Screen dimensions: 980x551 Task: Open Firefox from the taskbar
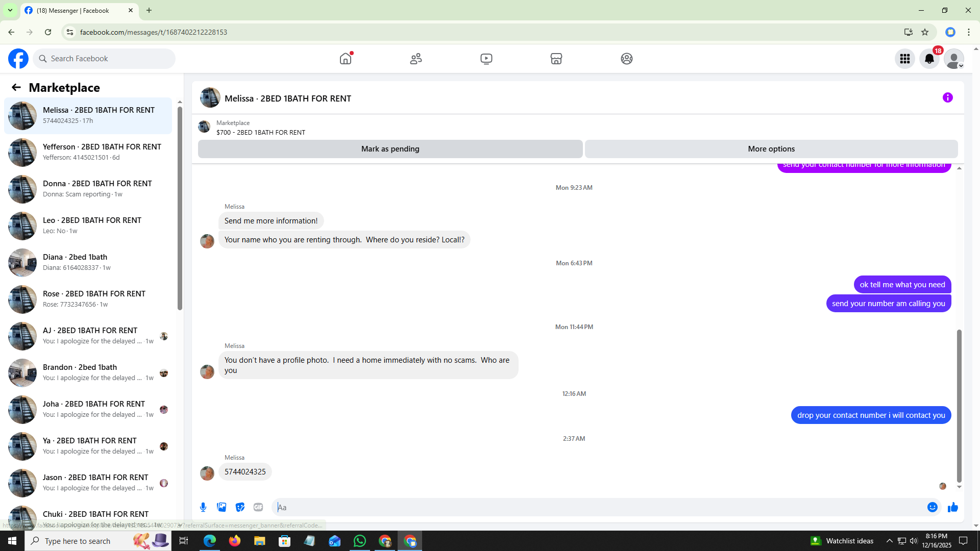(x=235, y=541)
